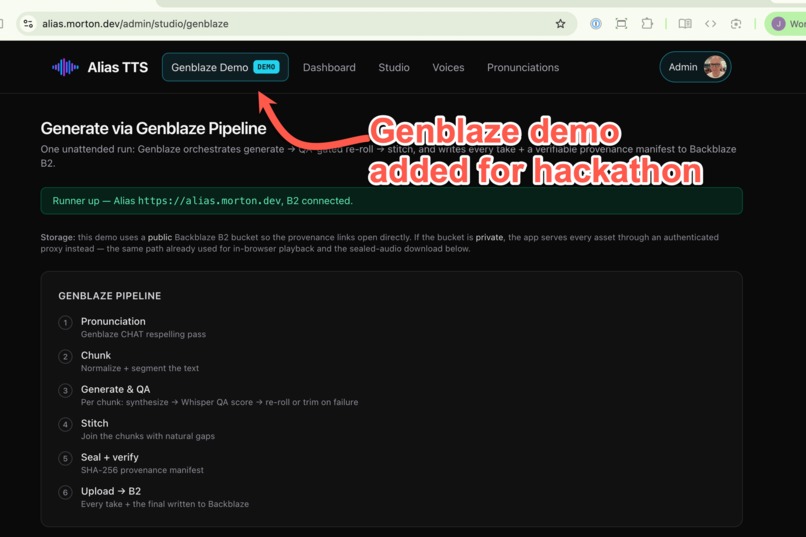
Task: Click 'Normalize + segment the text' description
Action: (140, 368)
